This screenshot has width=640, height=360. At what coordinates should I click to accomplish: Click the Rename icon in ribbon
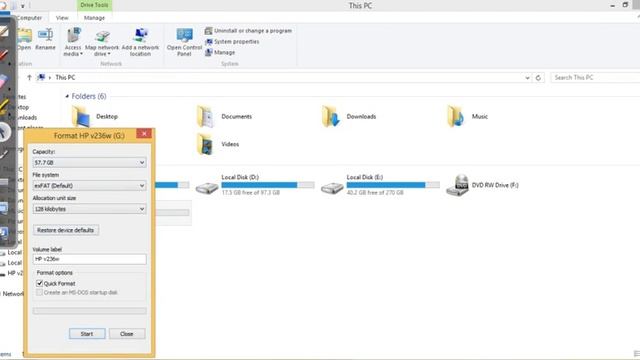pos(45,35)
